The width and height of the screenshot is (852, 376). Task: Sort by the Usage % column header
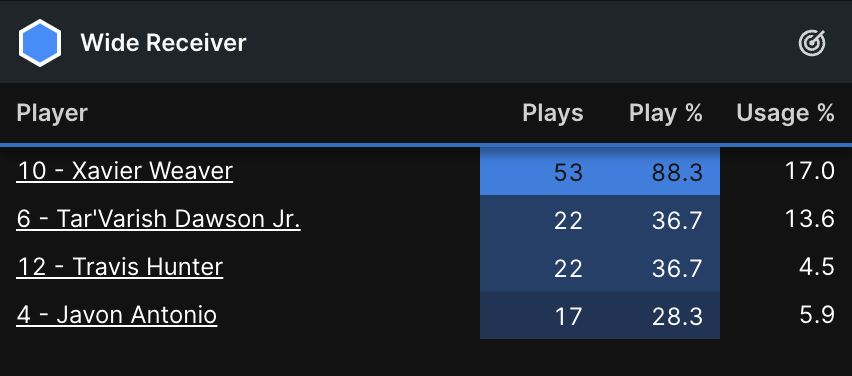(785, 113)
